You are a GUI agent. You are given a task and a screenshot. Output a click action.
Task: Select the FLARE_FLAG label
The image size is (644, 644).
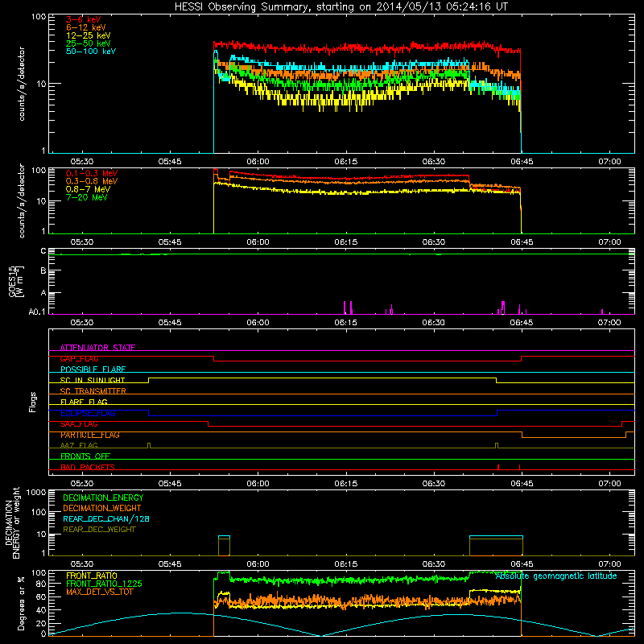(84, 402)
